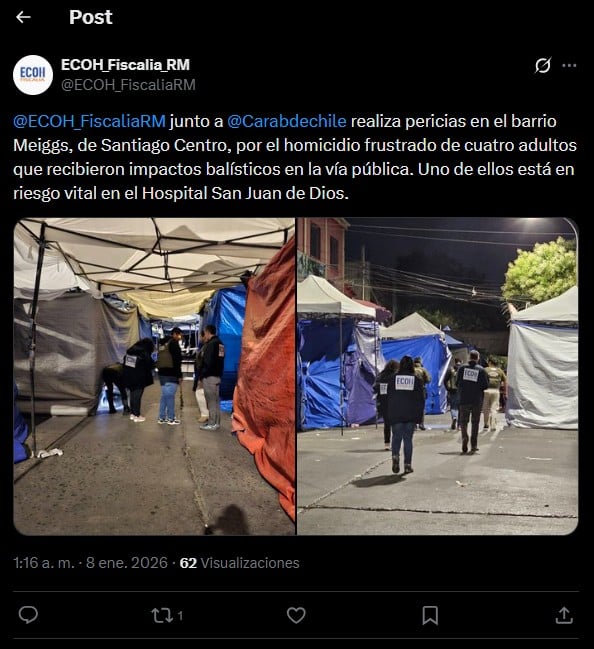The image size is (594, 649).
Task: Bookmark this post
Action: [430, 615]
